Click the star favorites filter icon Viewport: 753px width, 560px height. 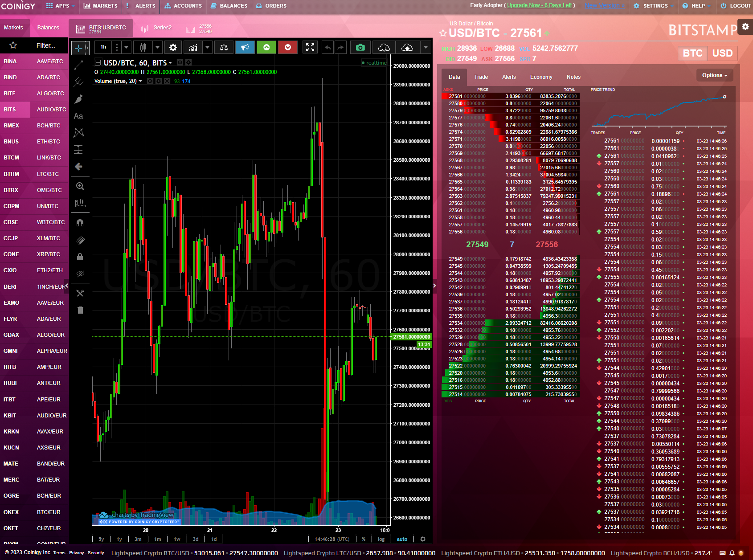[x=13, y=45]
